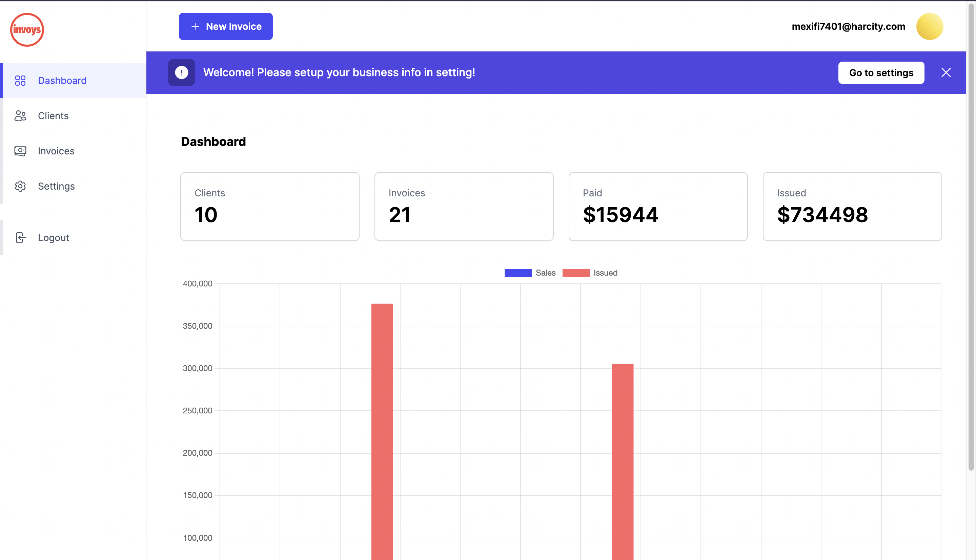Open the Clients menu item
The width and height of the screenshot is (976, 560).
coord(53,116)
